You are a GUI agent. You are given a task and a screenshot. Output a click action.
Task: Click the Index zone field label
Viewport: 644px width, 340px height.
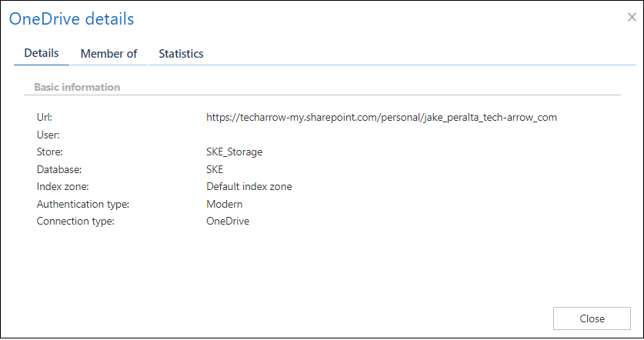(x=64, y=186)
